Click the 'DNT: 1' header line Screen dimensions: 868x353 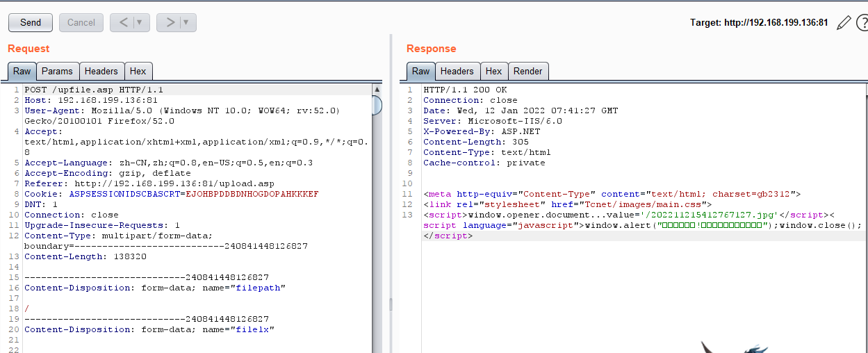click(41, 204)
